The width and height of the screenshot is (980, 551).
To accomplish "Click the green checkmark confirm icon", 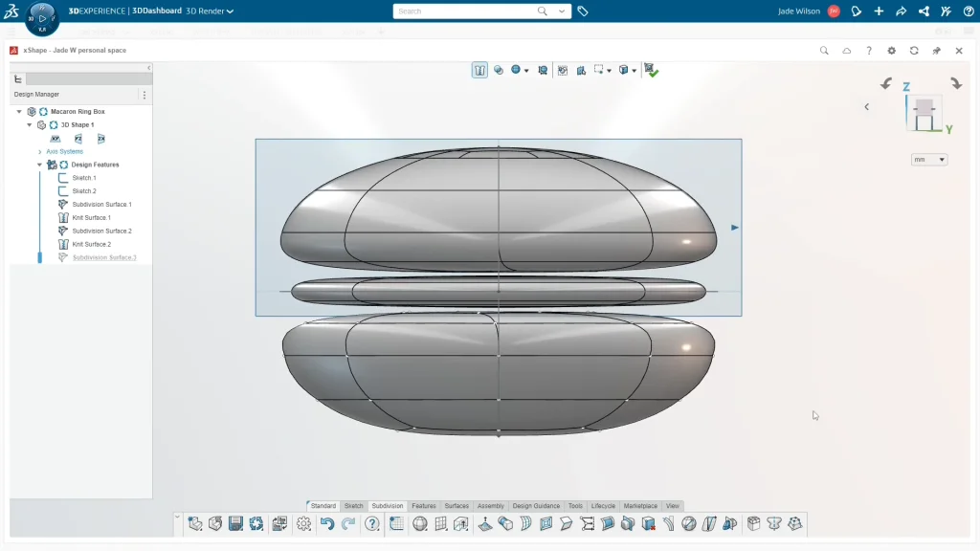I will [x=651, y=70].
